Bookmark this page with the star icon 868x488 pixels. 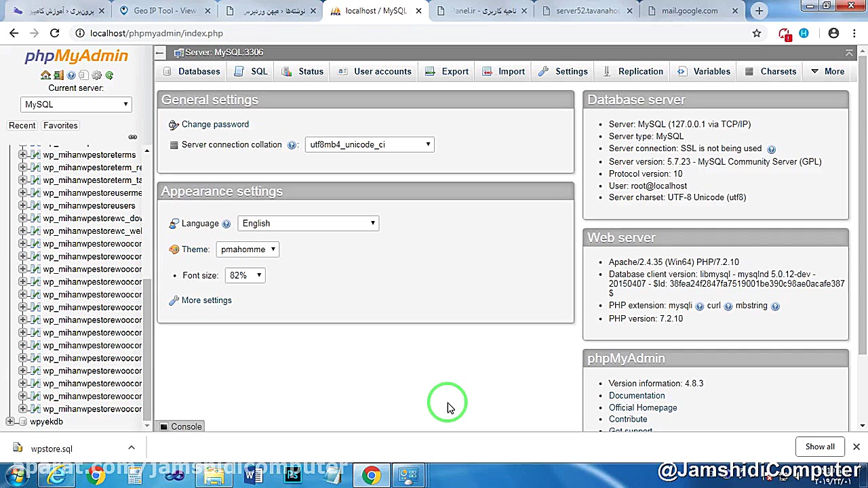[757, 33]
